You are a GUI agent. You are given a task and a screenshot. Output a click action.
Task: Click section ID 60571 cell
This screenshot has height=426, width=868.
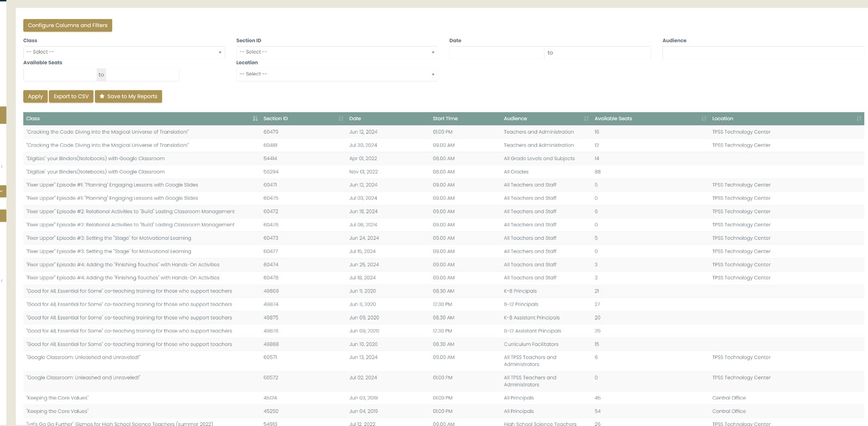click(270, 358)
